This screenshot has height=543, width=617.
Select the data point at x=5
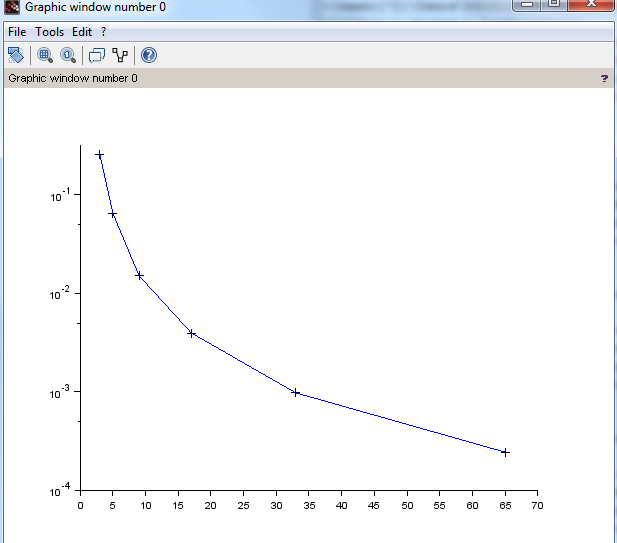coord(113,214)
